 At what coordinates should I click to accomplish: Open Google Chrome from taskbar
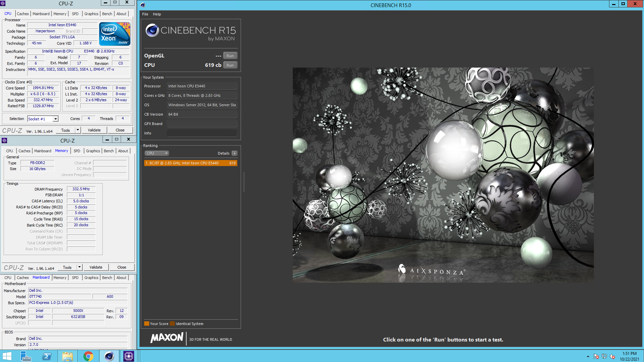[x=88, y=356]
